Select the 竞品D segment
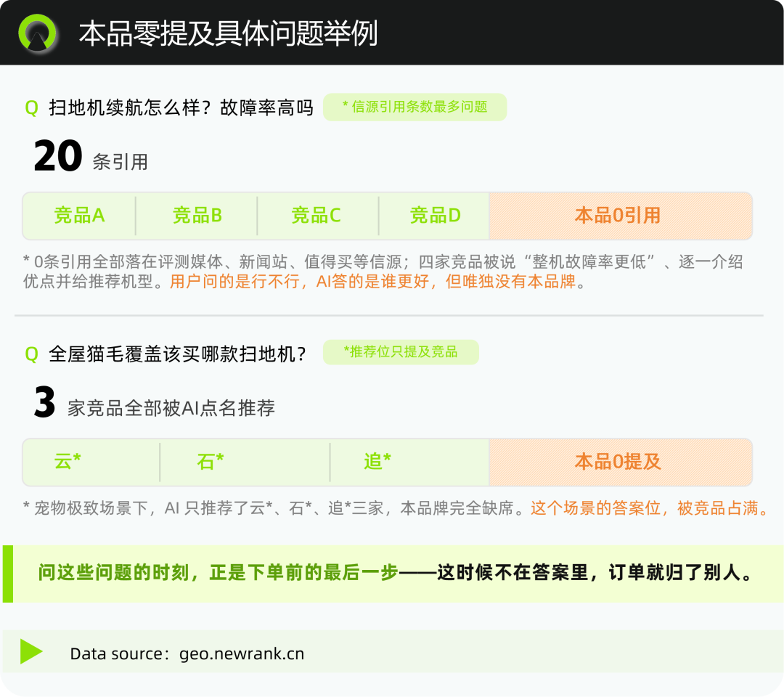This screenshot has width=784, height=697. [x=434, y=216]
